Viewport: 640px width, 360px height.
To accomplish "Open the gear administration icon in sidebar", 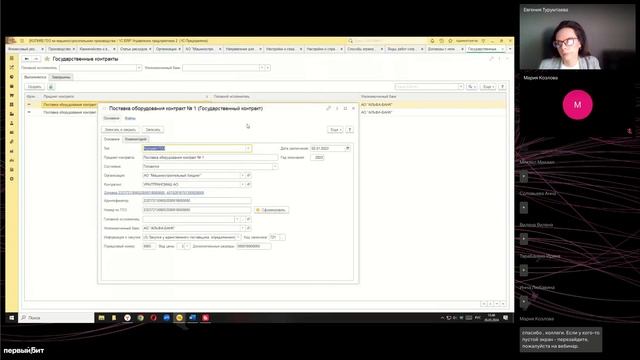I will point(12,179).
